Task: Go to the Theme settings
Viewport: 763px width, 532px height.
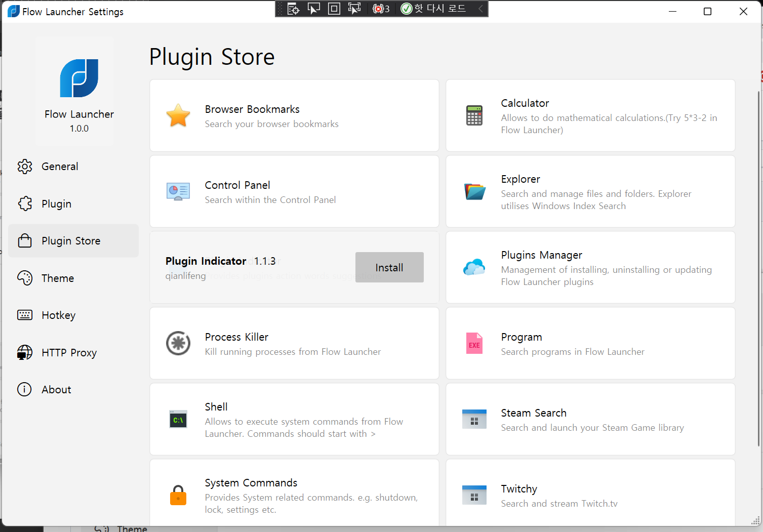Action: [73, 278]
